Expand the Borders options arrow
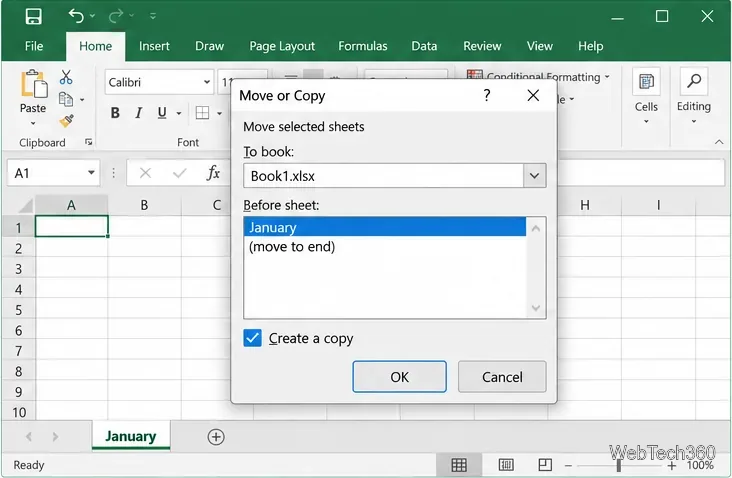The width and height of the screenshot is (732, 478). 219,113
